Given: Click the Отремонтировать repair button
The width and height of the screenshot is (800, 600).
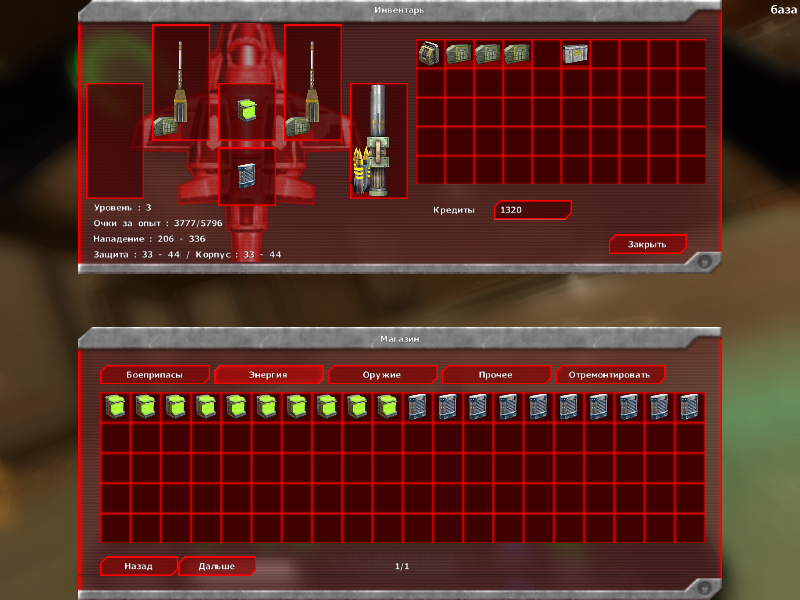Looking at the screenshot, I should pyautogui.click(x=610, y=374).
